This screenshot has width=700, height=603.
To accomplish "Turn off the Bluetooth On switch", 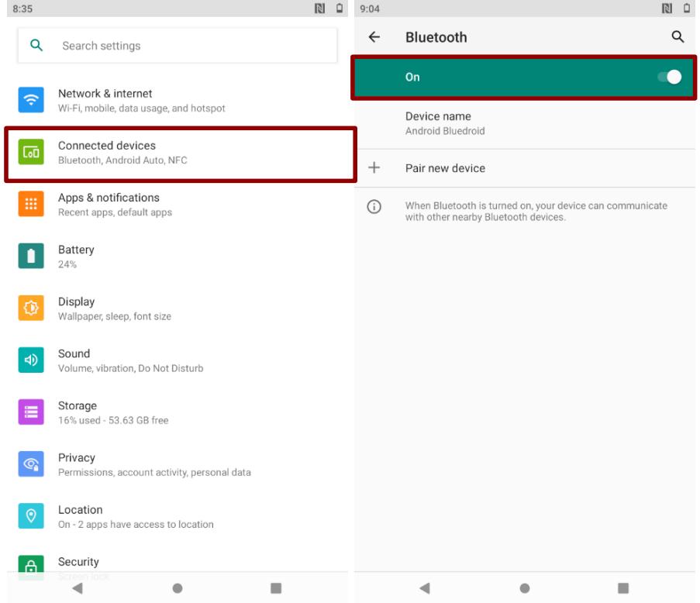I will click(x=670, y=78).
